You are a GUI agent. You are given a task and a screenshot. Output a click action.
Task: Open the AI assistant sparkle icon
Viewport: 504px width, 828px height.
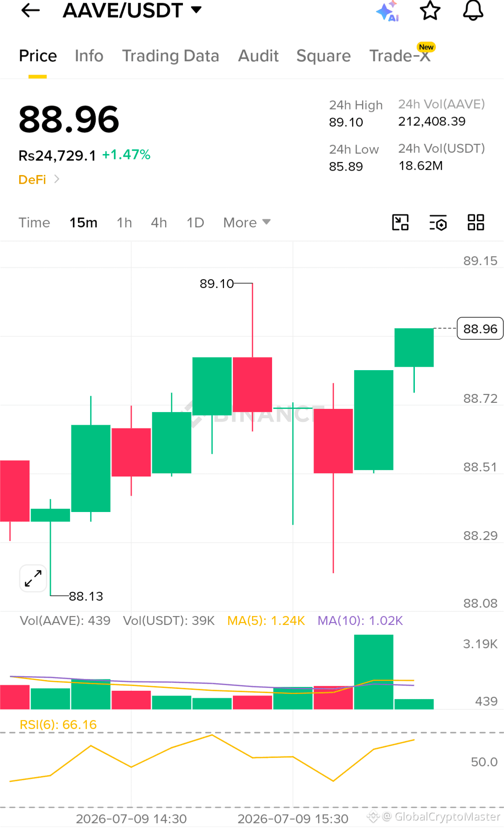(x=387, y=11)
